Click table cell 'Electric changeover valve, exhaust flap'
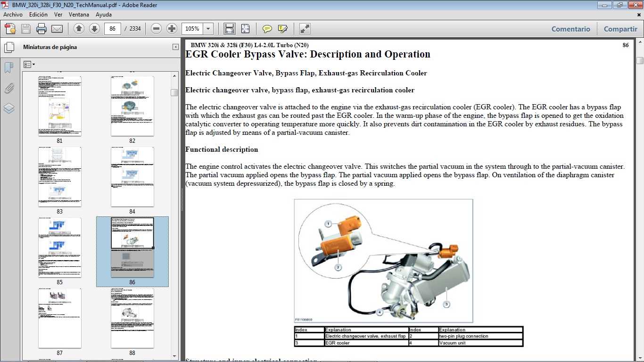644x362 pixels. pyautogui.click(x=366, y=337)
